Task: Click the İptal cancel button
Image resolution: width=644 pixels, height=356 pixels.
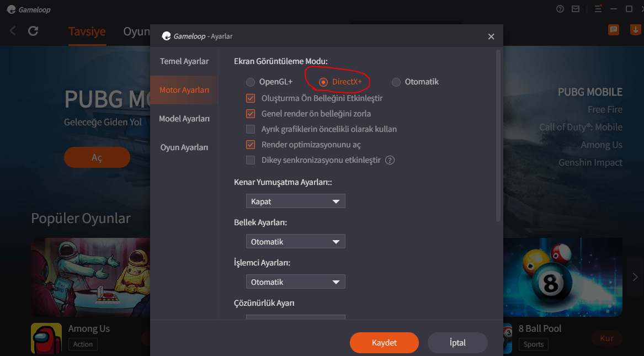Action: [x=457, y=342]
